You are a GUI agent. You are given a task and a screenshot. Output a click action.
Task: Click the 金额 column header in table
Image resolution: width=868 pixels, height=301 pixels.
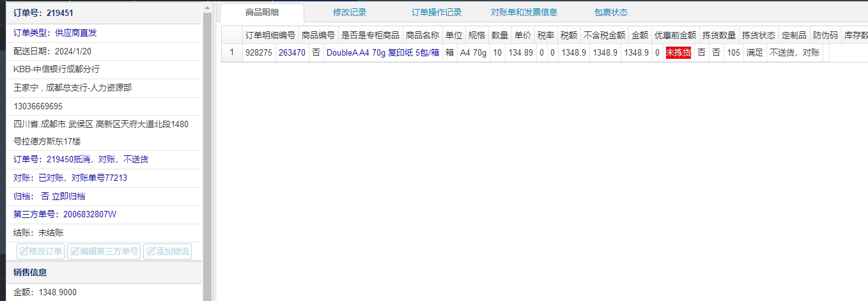(640, 36)
